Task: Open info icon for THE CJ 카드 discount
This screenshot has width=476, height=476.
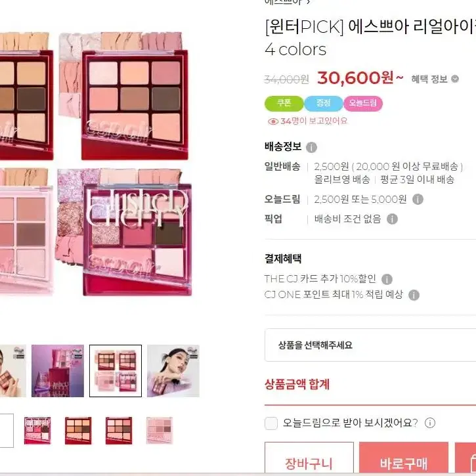Action: (387, 279)
